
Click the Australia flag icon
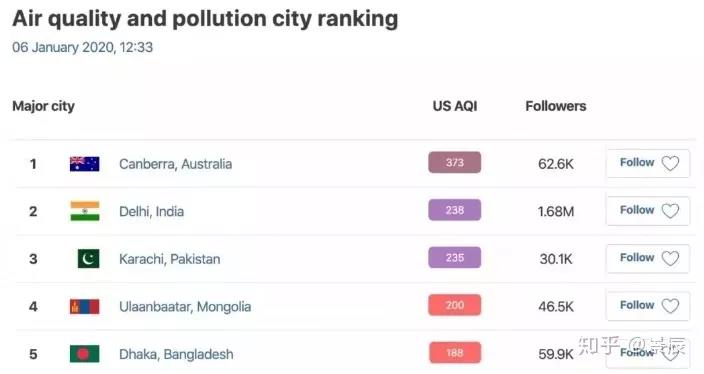[84, 164]
